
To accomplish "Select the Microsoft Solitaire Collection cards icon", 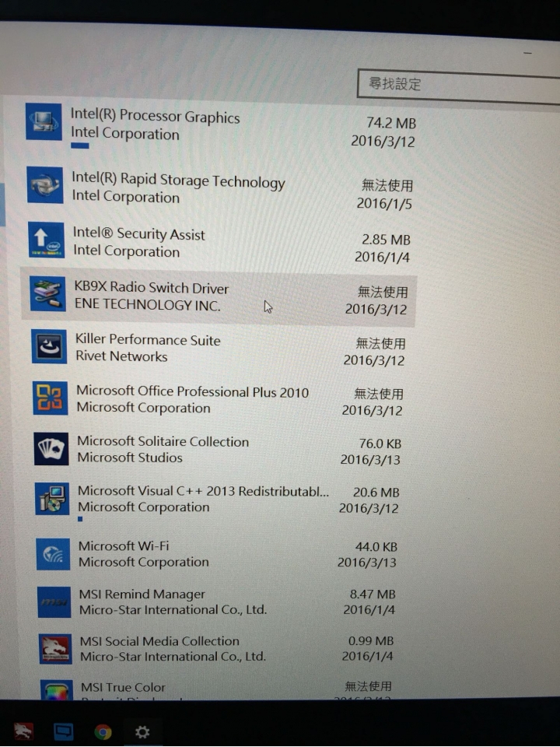I will click(x=51, y=449).
